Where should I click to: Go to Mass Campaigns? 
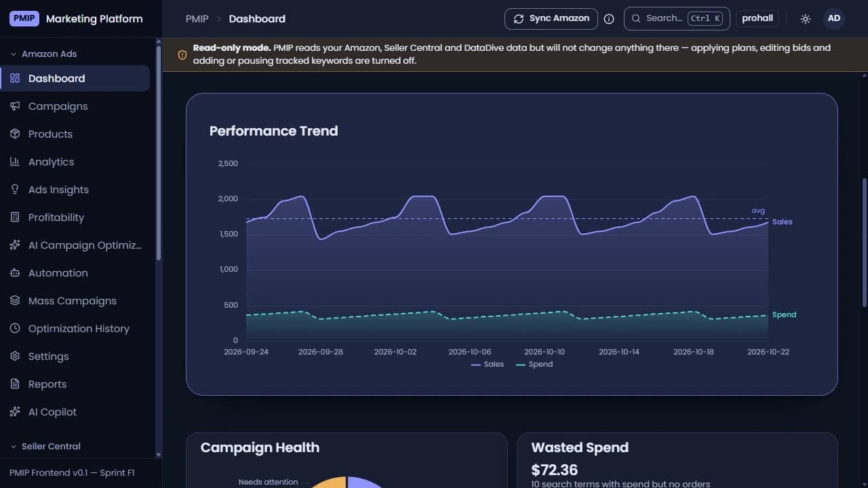[75, 301]
